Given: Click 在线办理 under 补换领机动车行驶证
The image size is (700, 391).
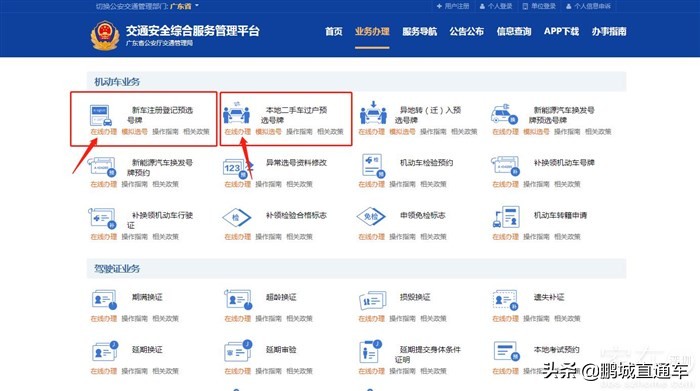Looking at the screenshot, I should [104, 237].
